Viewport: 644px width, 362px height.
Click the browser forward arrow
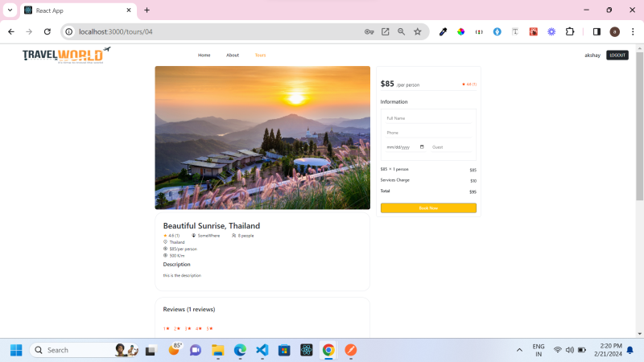pyautogui.click(x=29, y=31)
